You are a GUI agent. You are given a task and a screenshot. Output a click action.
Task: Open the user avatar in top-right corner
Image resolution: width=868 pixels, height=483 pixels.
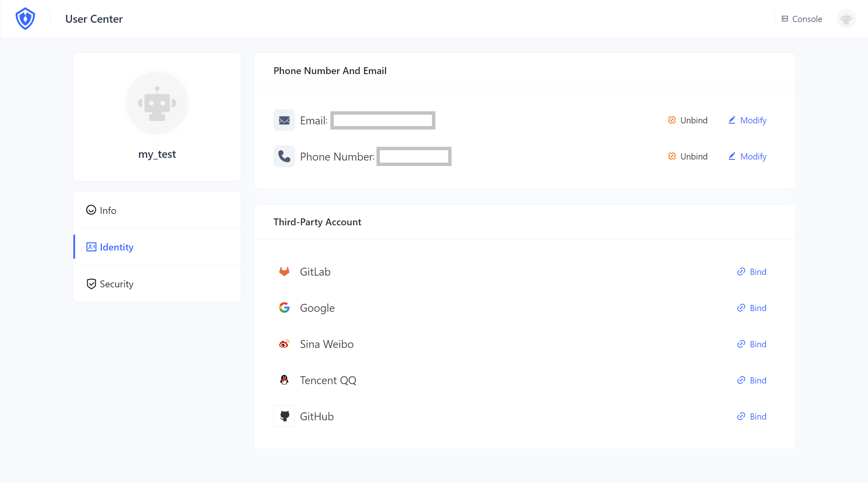(846, 19)
